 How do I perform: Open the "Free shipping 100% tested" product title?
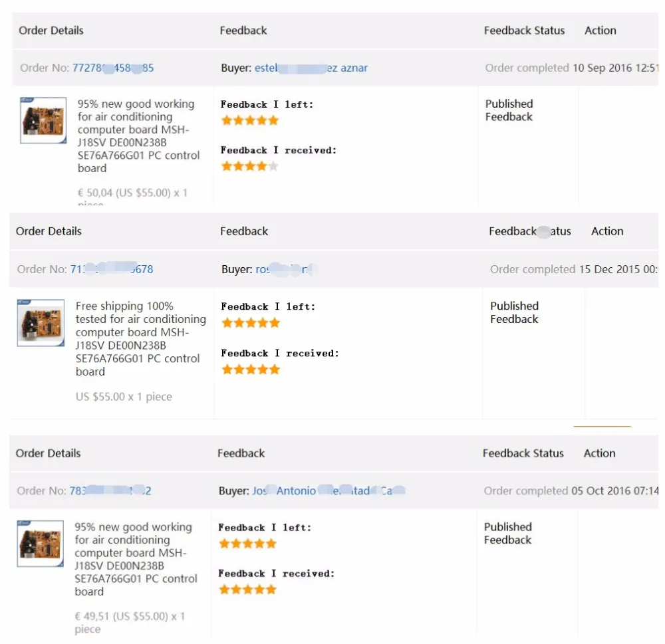[140, 339]
